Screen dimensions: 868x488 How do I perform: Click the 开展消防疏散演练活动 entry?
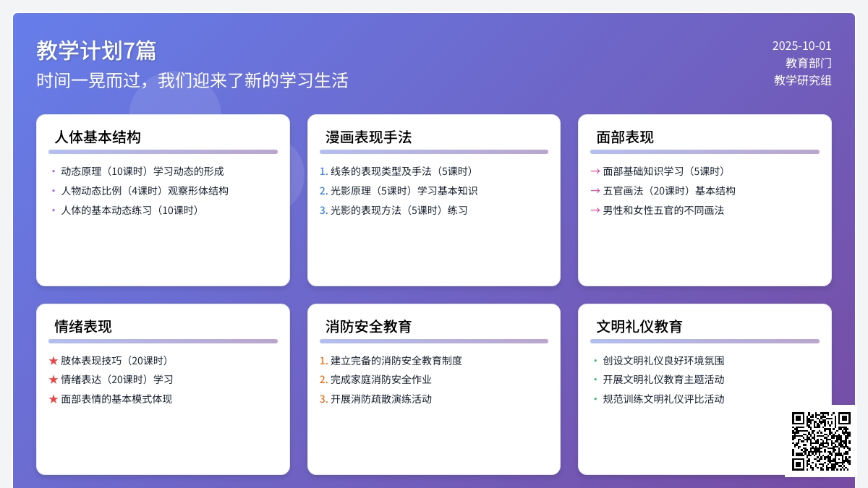tap(380, 399)
